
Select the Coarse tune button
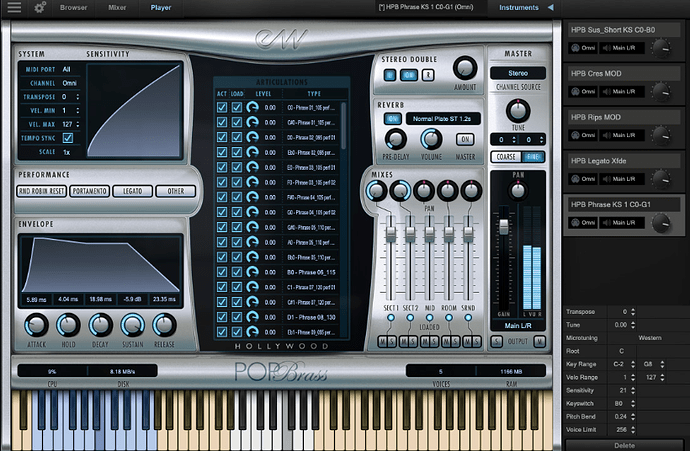[x=506, y=157]
